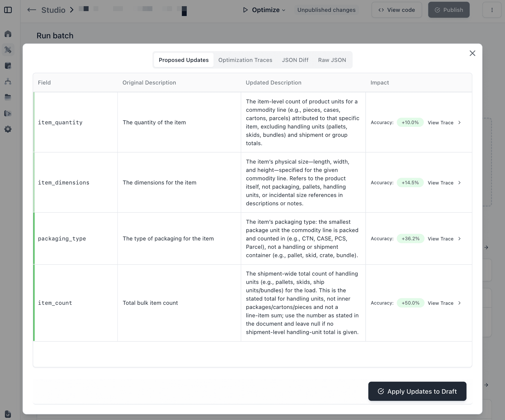Toggle the sidebar panel icon
505x420 pixels.
[x=8, y=10]
